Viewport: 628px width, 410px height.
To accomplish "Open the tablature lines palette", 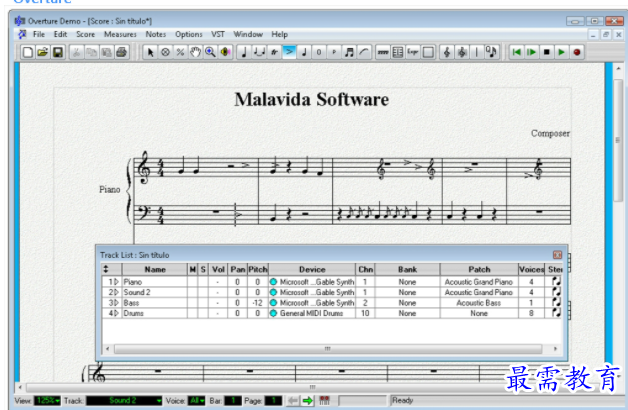I will tap(383, 52).
